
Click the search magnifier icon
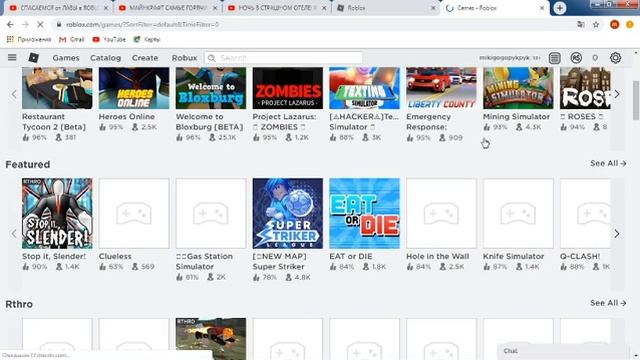211,58
